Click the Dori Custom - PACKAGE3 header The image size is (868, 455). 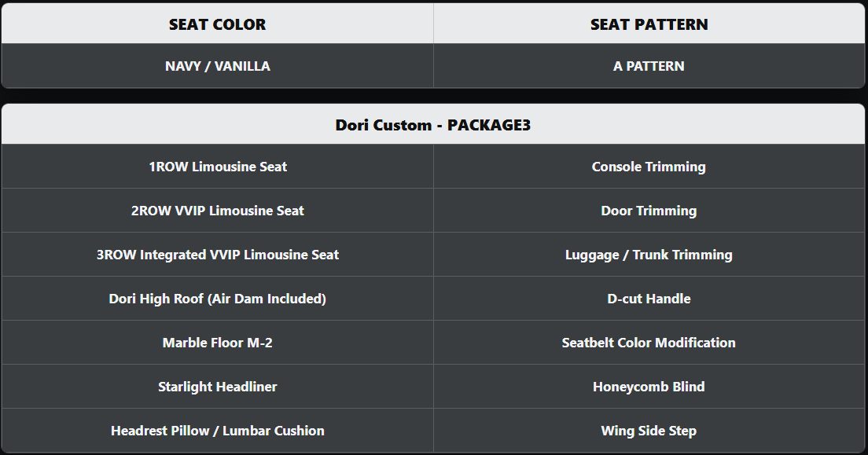coord(433,125)
